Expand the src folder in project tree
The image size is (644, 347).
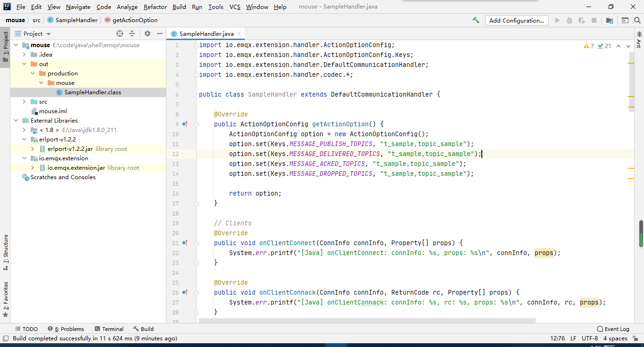(25, 102)
